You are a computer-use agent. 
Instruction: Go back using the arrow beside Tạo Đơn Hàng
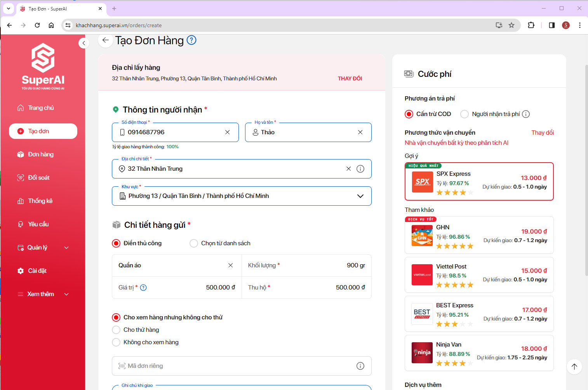click(105, 40)
